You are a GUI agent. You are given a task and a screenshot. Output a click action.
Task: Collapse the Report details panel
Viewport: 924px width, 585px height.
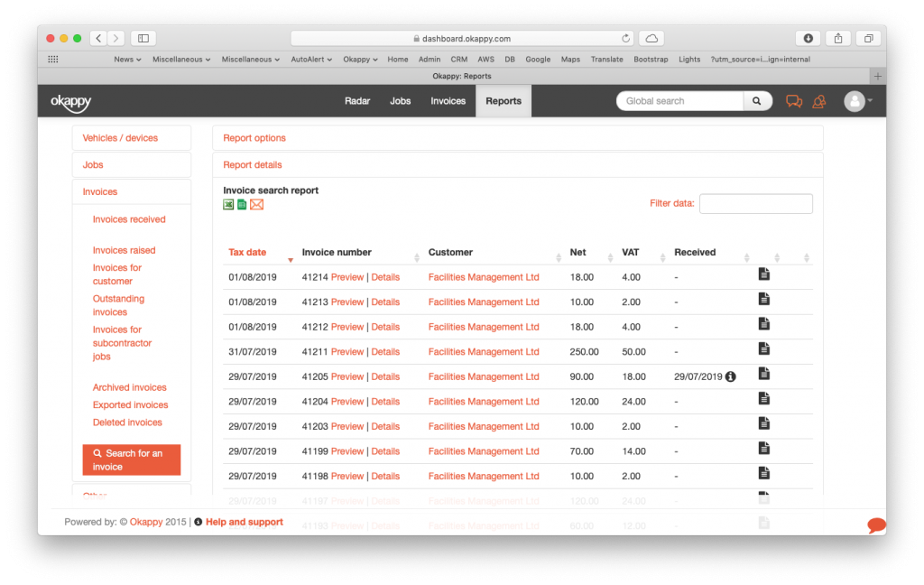[253, 165]
